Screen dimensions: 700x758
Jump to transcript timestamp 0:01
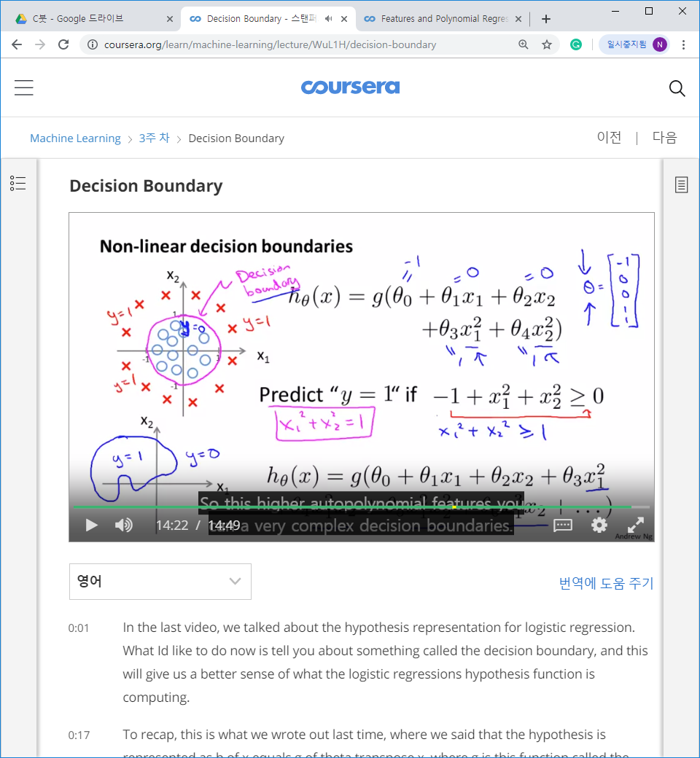[78, 628]
